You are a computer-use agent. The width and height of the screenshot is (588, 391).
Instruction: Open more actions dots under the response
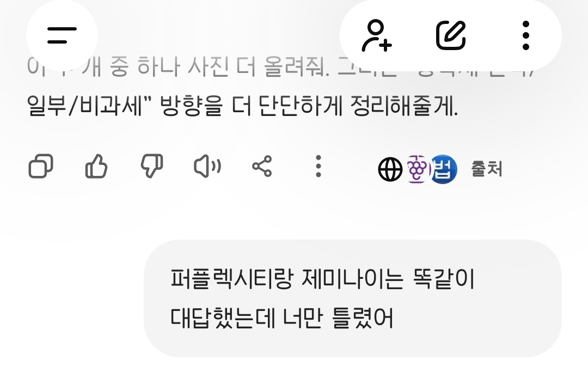point(318,166)
